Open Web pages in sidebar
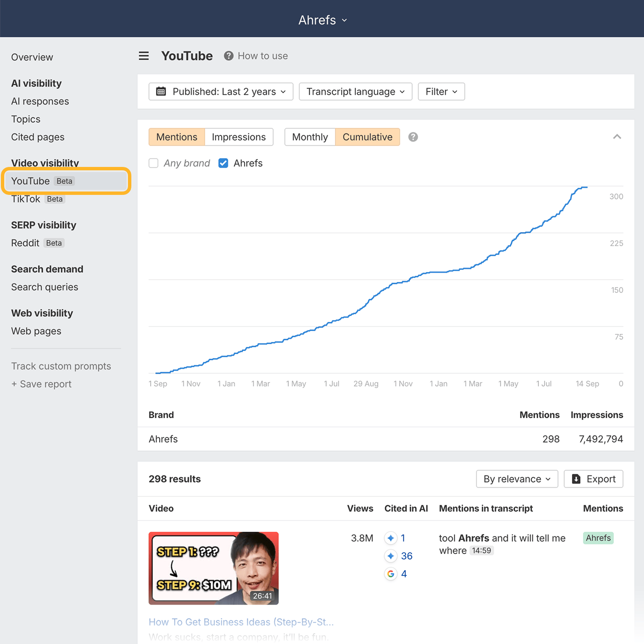Screen dimensions: 644x644 tap(36, 331)
